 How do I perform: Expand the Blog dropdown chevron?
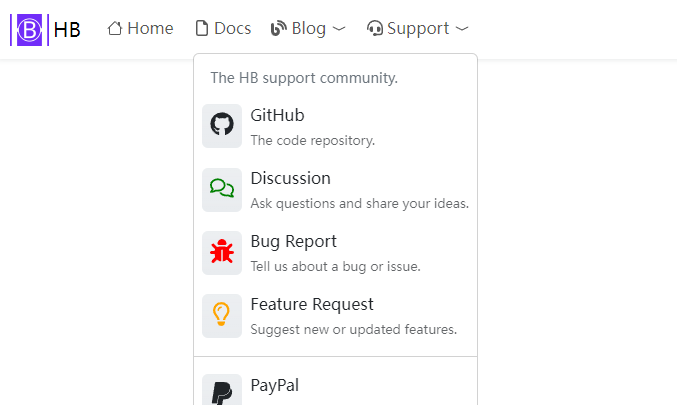(x=339, y=29)
